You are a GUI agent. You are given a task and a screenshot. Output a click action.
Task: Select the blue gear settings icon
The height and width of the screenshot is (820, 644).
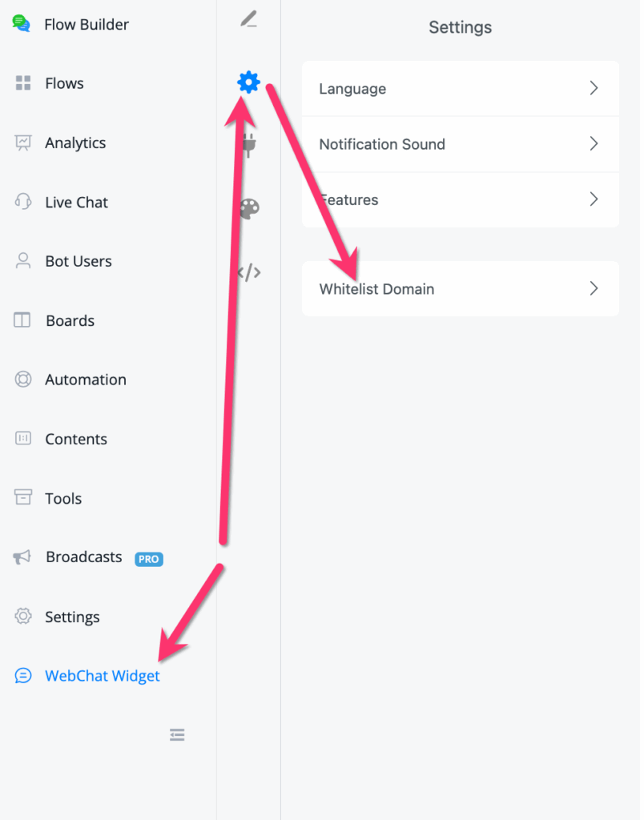point(249,82)
